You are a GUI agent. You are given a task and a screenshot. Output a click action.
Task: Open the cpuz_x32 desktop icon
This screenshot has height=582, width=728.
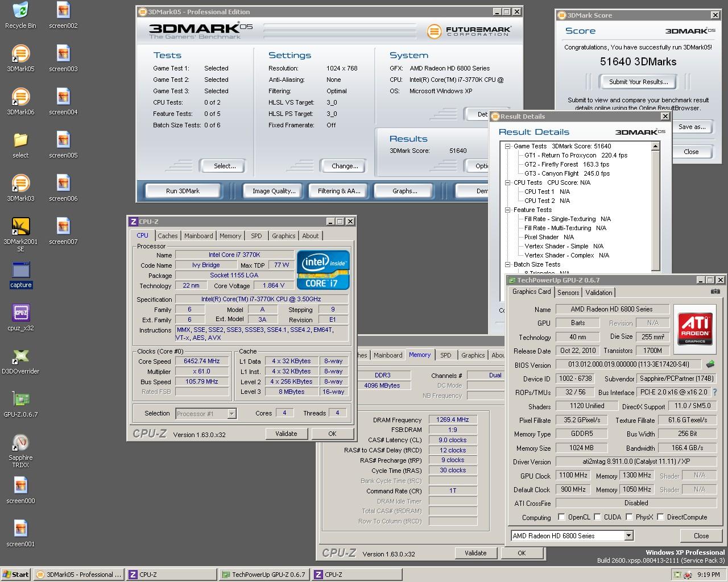[x=20, y=318]
